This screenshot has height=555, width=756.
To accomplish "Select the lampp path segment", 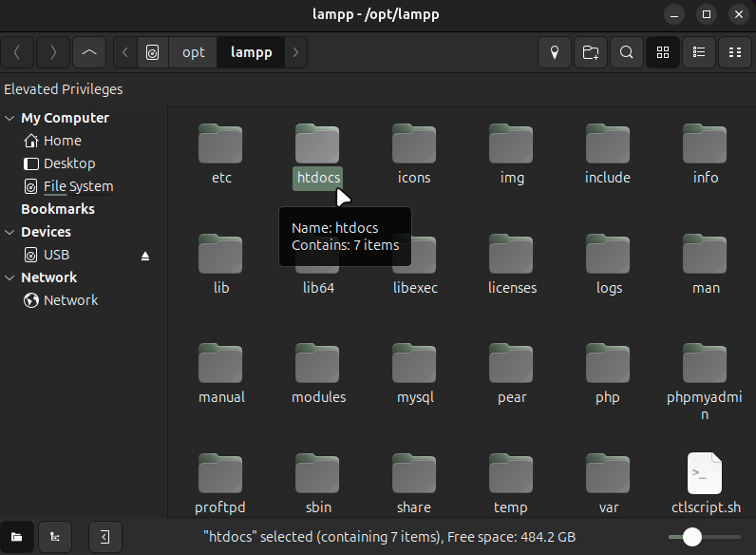I will coord(251,52).
